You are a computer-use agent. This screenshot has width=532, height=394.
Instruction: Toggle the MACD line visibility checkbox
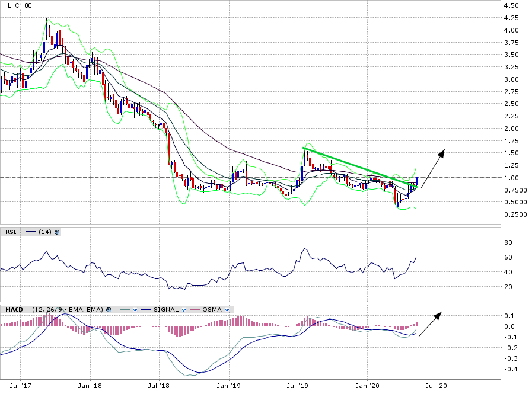(x=136, y=310)
